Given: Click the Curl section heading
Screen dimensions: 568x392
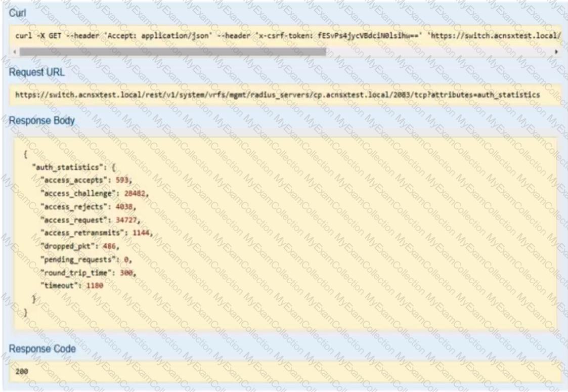Looking at the screenshot, I should tap(17, 13).
